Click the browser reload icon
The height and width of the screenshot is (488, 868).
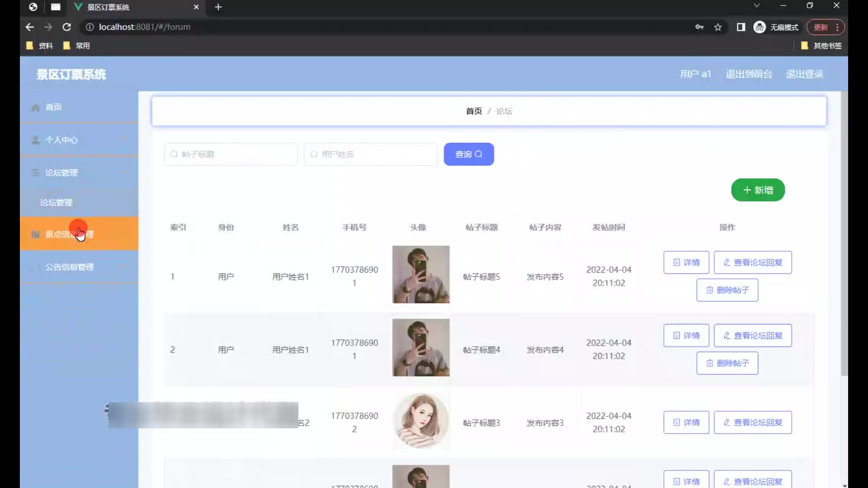coord(66,27)
